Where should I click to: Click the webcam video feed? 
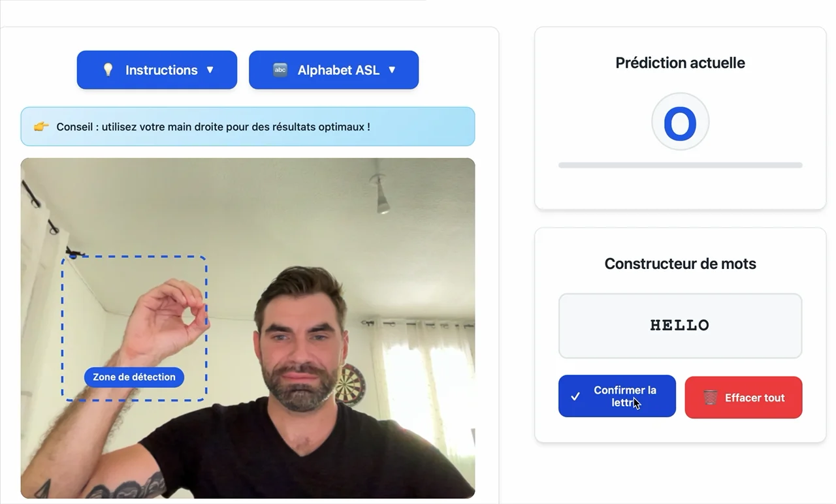point(248,328)
